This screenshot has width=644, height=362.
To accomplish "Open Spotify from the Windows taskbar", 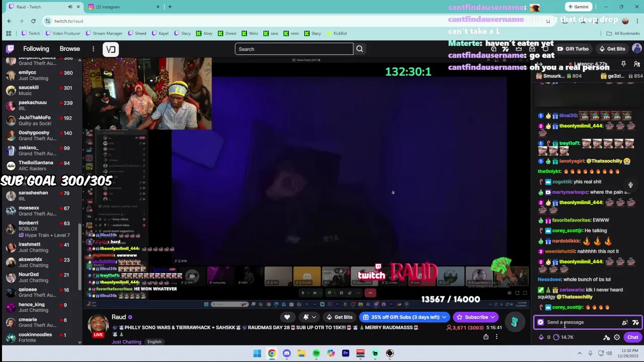I will (316, 353).
